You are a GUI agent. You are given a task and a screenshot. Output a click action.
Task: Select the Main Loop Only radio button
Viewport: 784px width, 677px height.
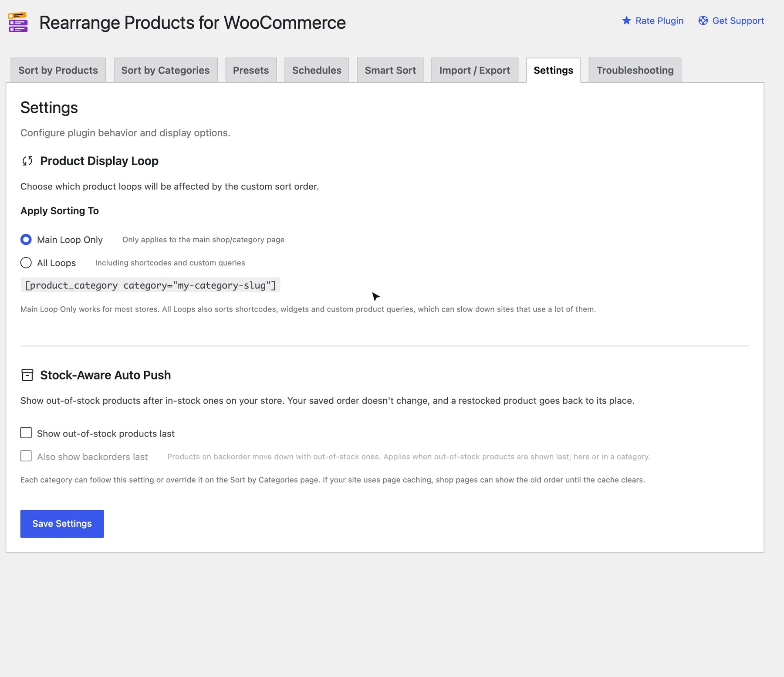point(26,240)
